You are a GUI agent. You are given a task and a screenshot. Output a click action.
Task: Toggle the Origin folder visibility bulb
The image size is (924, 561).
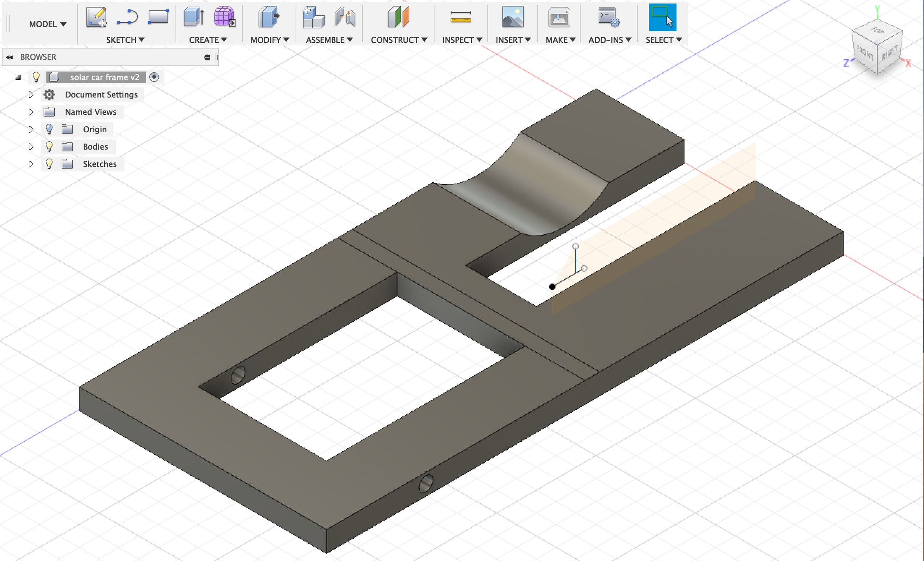pyautogui.click(x=49, y=129)
